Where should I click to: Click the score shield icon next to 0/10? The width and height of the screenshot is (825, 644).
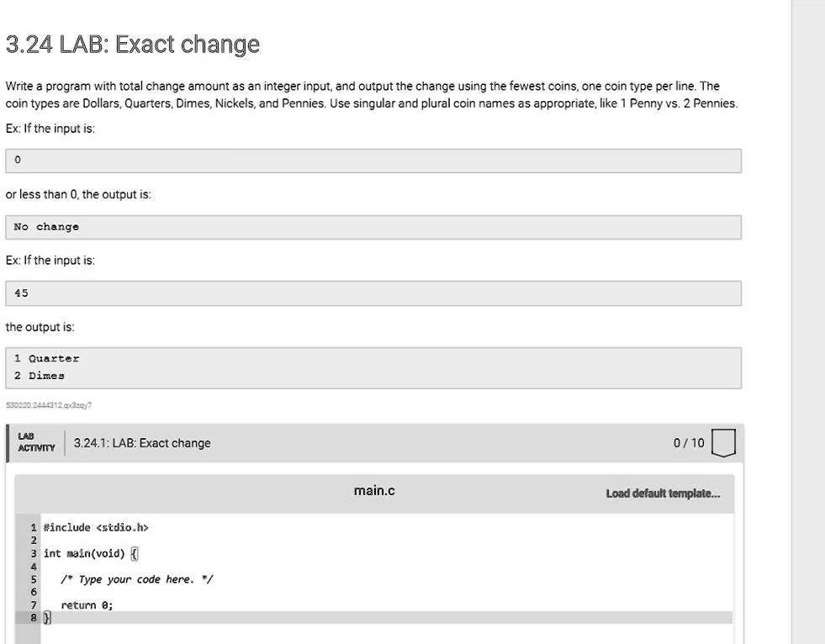click(723, 441)
